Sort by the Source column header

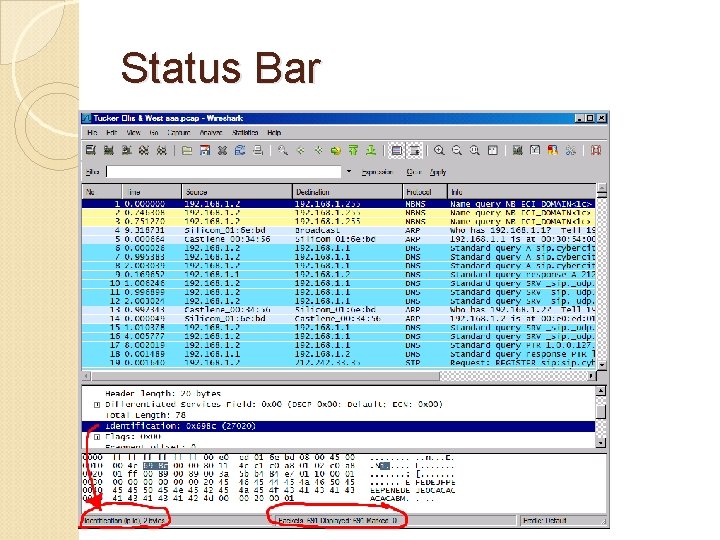click(x=237, y=191)
